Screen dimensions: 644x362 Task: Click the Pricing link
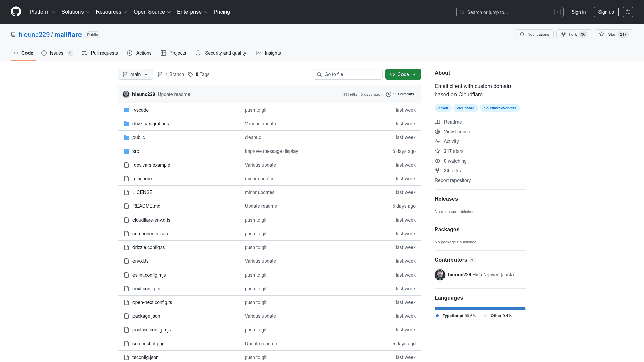[222, 12]
